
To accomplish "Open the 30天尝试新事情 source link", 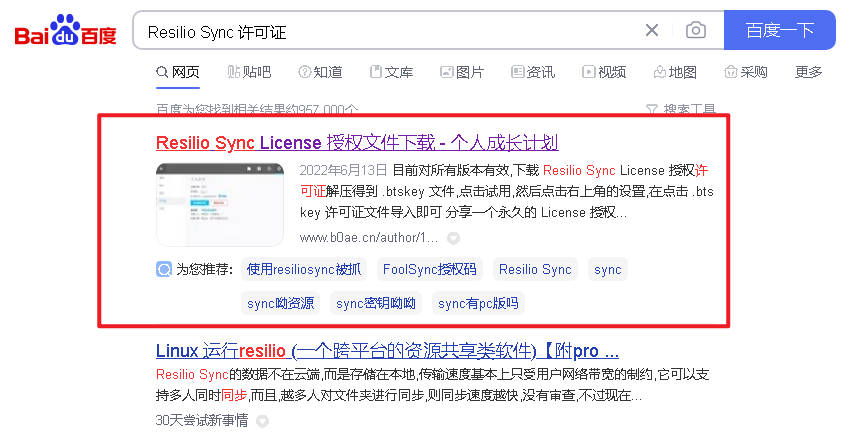I will click(x=202, y=420).
